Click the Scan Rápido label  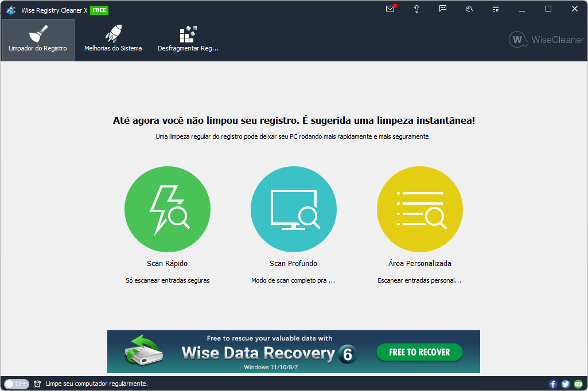click(x=168, y=264)
